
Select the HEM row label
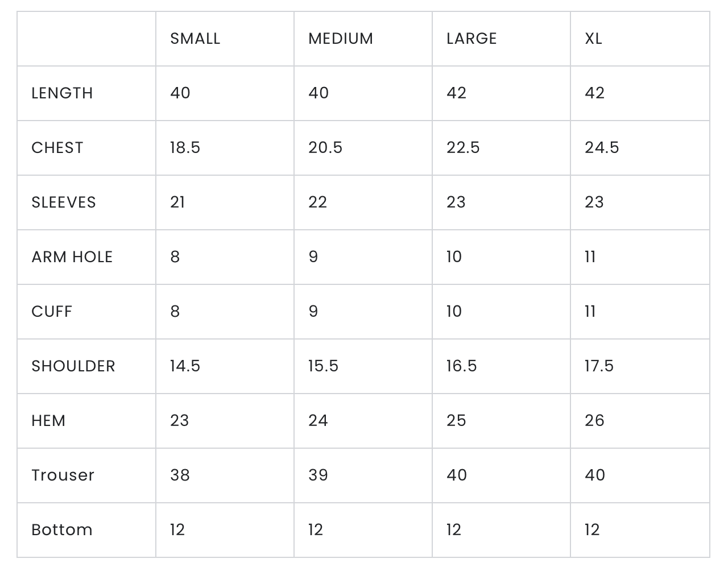[48, 421]
